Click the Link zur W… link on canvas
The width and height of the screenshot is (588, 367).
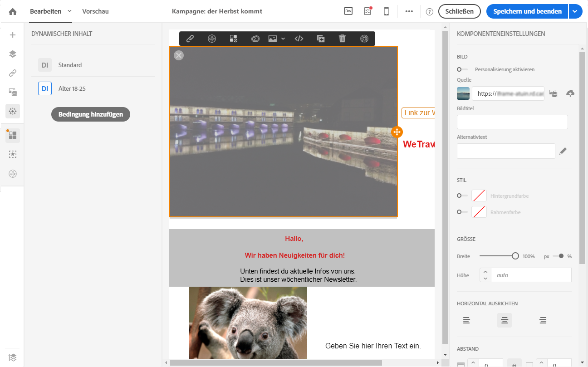coord(418,113)
